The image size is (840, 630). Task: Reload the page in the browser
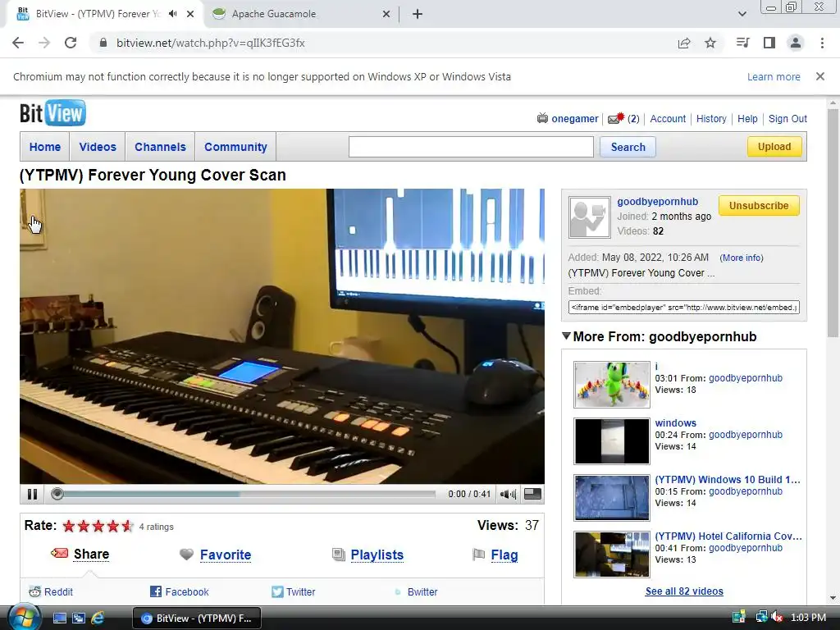[71, 43]
